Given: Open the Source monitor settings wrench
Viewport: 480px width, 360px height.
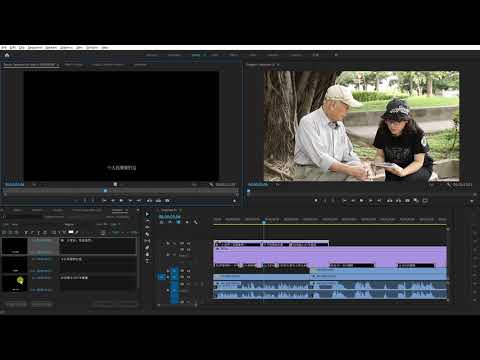Looking at the screenshot, I should [x=211, y=184].
